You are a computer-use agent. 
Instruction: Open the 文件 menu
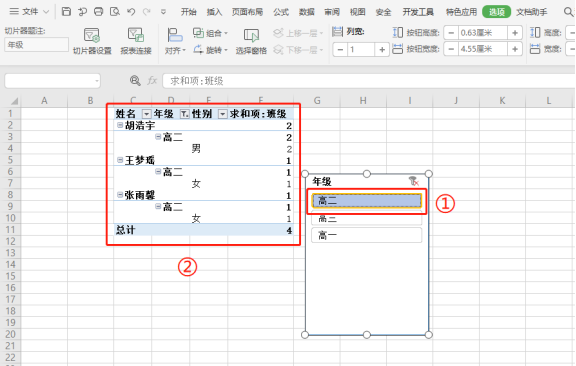coord(29,12)
